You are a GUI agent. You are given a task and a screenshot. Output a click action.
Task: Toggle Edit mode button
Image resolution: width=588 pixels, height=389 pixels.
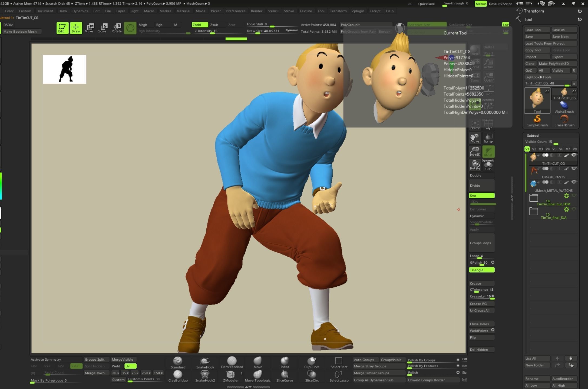click(x=62, y=28)
